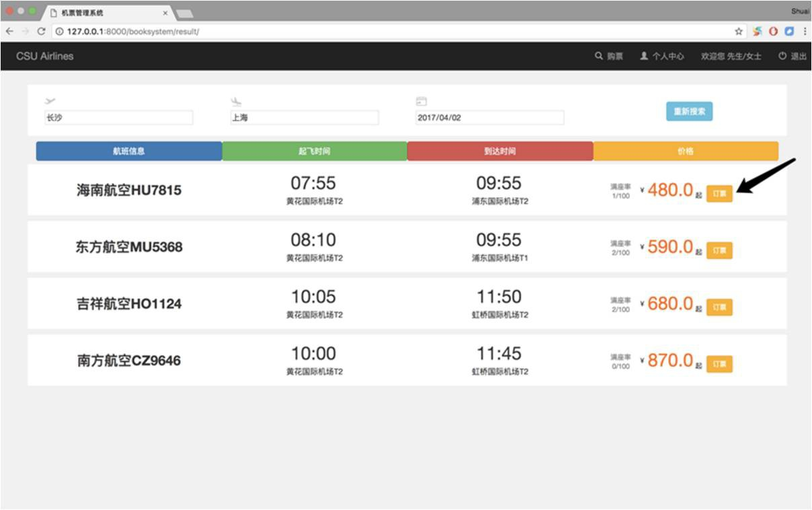Click arrival time 11:45
The image size is (812, 510).
click(499, 354)
